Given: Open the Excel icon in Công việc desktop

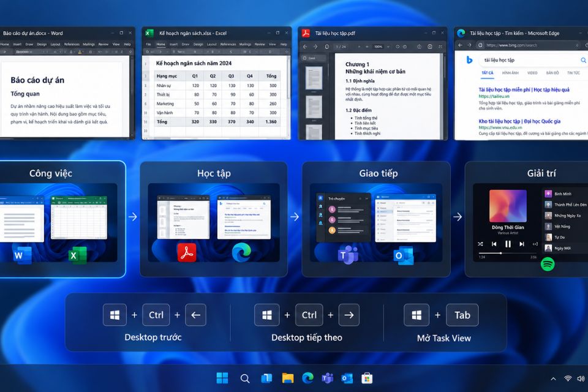Looking at the screenshot, I should click(78, 255).
